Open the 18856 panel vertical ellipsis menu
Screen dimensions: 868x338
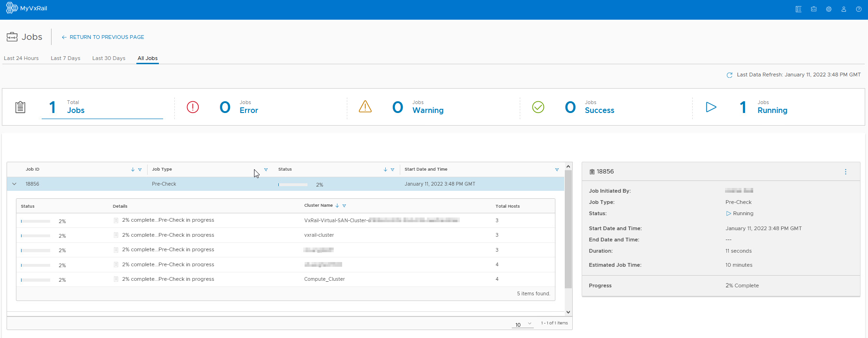click(x=846, y=172)
